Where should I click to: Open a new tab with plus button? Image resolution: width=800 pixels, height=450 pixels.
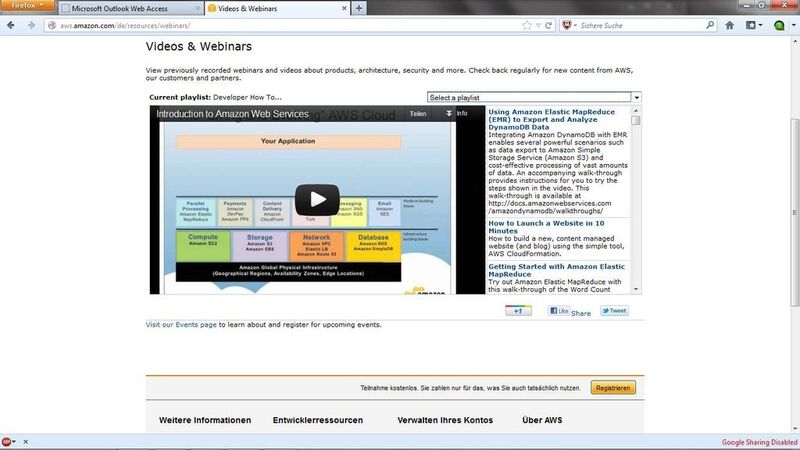[x=359, y=8]
